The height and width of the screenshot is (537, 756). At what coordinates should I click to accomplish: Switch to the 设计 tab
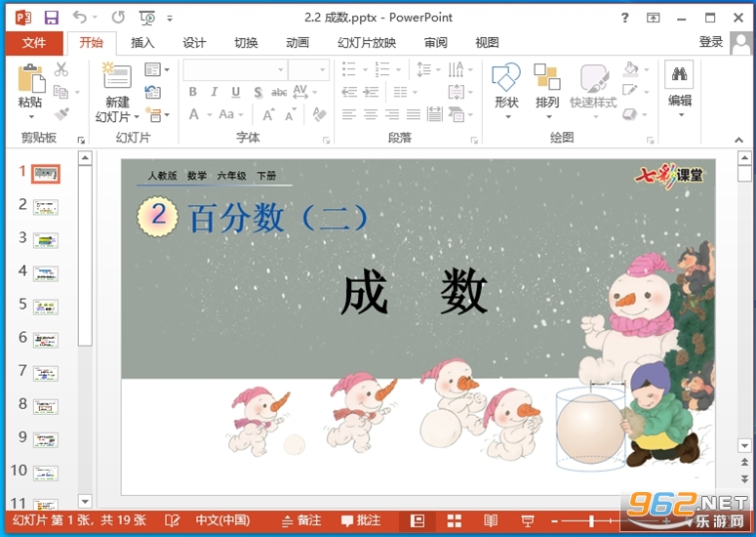[194, 43]
